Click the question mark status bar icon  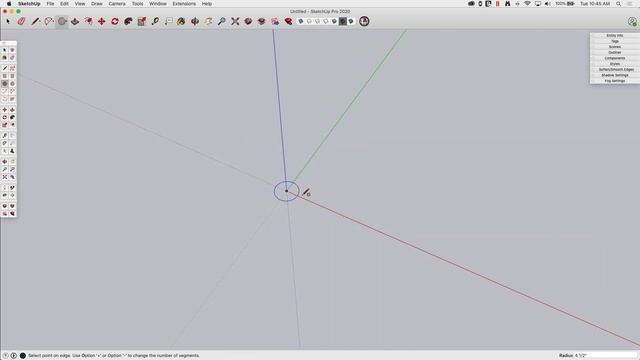point(6,356)
